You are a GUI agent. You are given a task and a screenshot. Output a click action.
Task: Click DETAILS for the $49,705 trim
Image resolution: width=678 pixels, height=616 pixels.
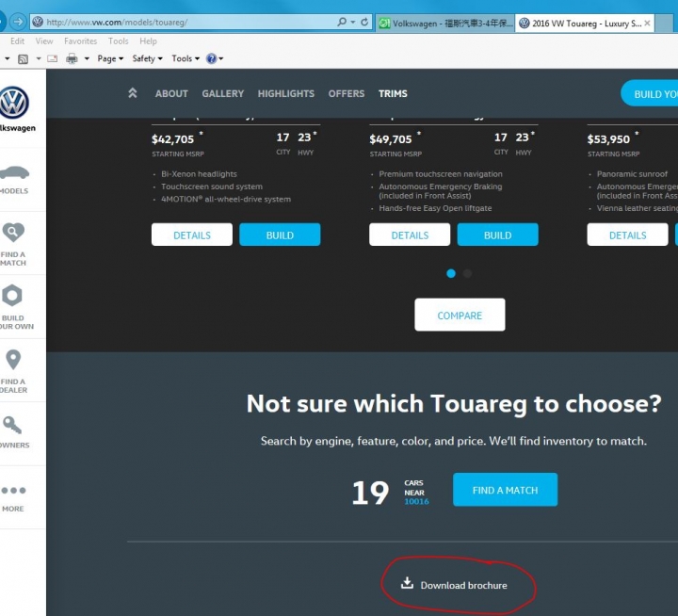tap(410, 235)
